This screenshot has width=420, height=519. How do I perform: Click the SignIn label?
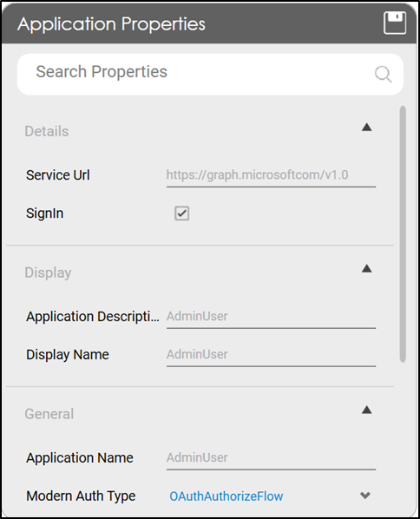pyautogui.click(x=44, y=214)
